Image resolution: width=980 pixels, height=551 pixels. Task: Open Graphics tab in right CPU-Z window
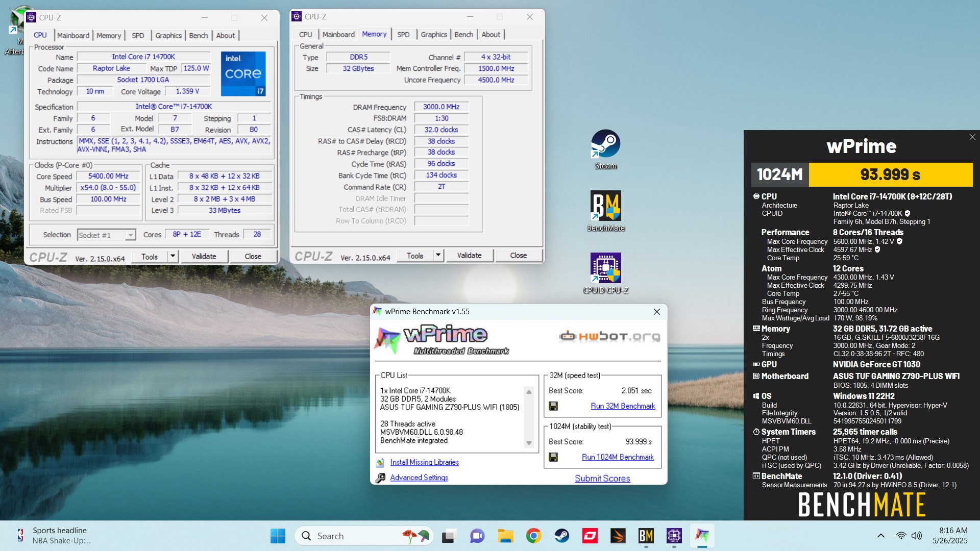(434, 34)
